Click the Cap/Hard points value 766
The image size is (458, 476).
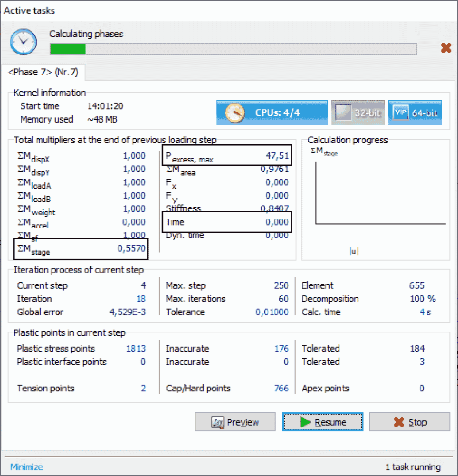pyautogui.click(x=281, y=388)
